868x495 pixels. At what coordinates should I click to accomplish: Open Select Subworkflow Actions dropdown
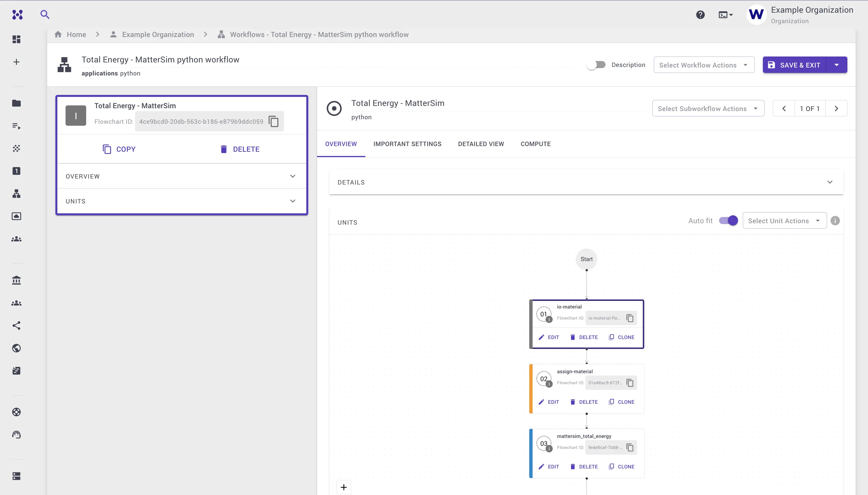(x=708, y=108)
